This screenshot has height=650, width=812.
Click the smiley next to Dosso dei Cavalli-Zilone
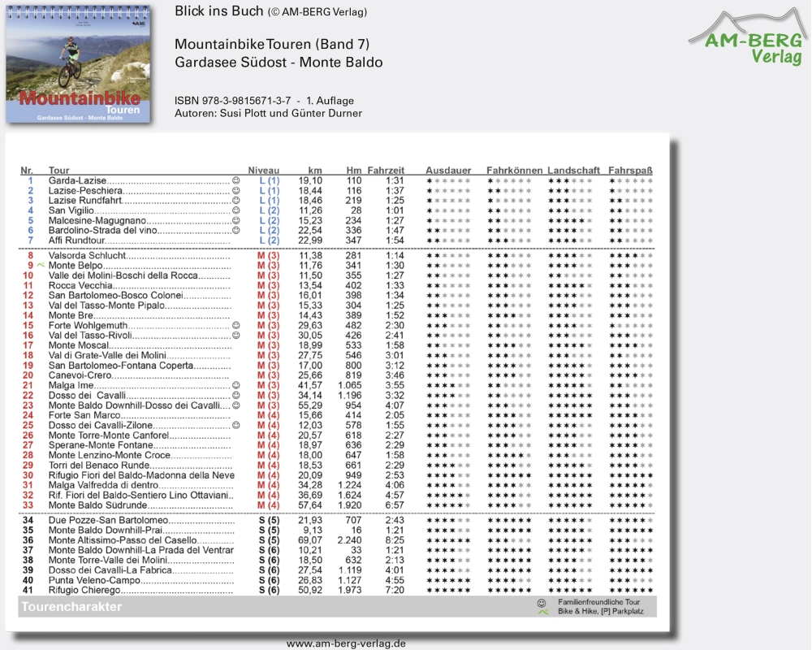coord(236,425)
